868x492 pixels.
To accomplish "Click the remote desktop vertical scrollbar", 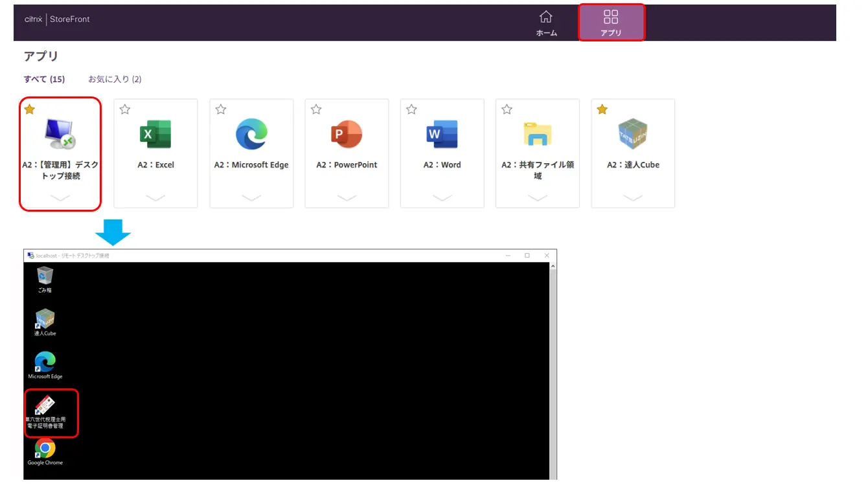I will click(553, 370).
